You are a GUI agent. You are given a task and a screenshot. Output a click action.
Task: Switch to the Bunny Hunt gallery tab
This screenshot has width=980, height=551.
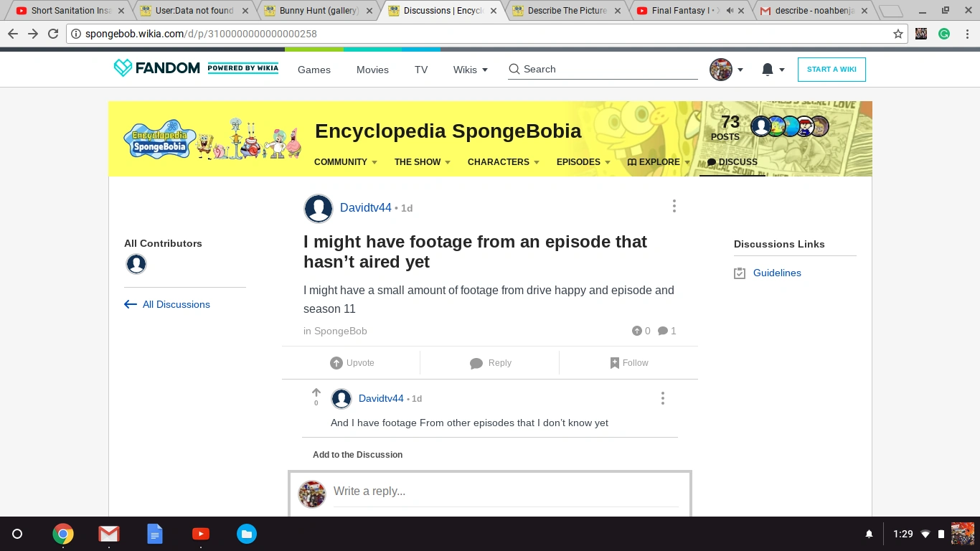(318, 11)
